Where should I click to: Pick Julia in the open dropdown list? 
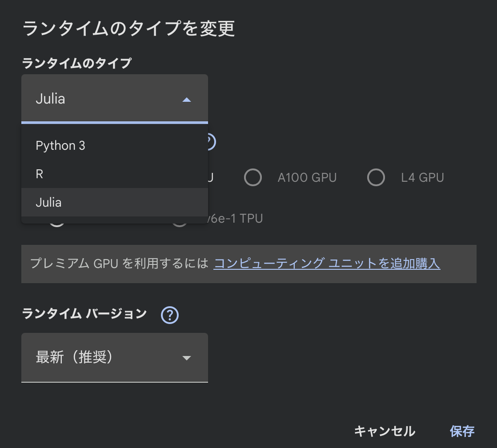tap(114, 203)
